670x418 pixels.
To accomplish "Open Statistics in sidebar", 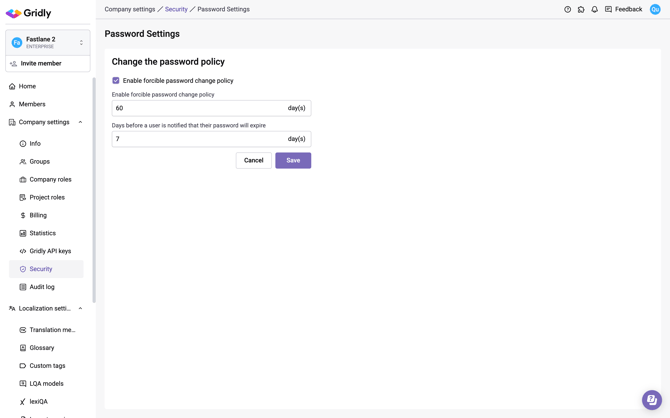I will (42, 233).
